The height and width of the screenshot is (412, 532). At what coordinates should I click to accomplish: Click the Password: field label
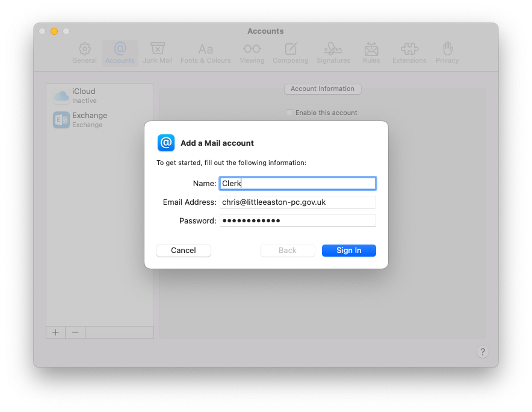click(198, 221)
